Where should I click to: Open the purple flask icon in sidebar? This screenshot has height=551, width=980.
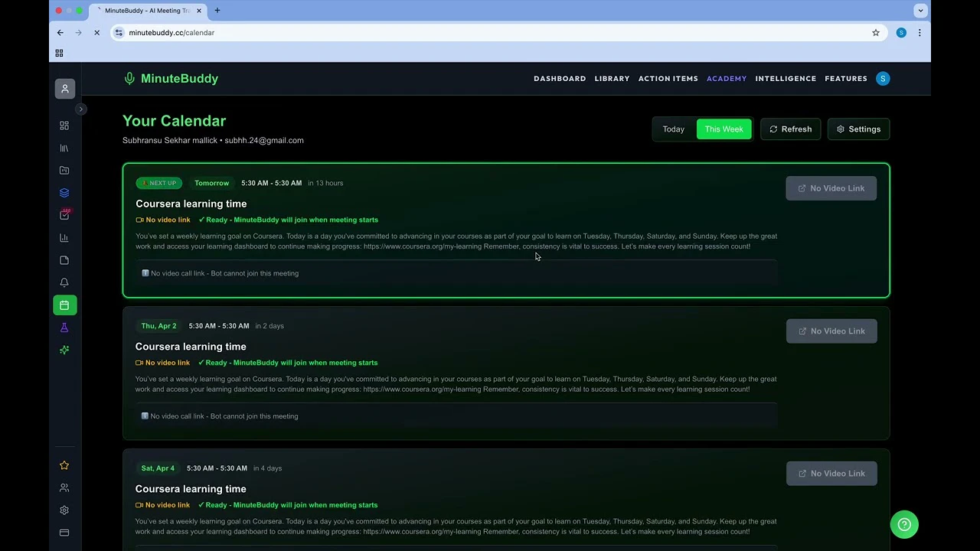(x=64, y=328)
